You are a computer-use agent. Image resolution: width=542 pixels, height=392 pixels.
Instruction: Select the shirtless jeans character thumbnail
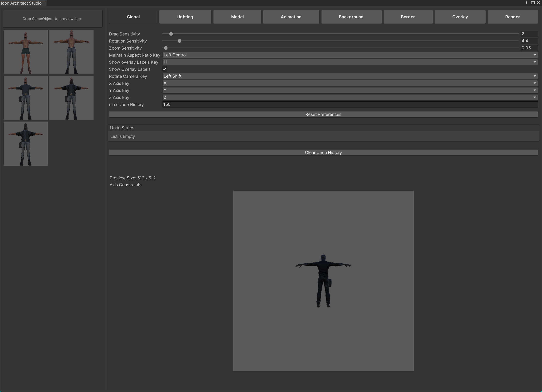[x=71, y=52]
